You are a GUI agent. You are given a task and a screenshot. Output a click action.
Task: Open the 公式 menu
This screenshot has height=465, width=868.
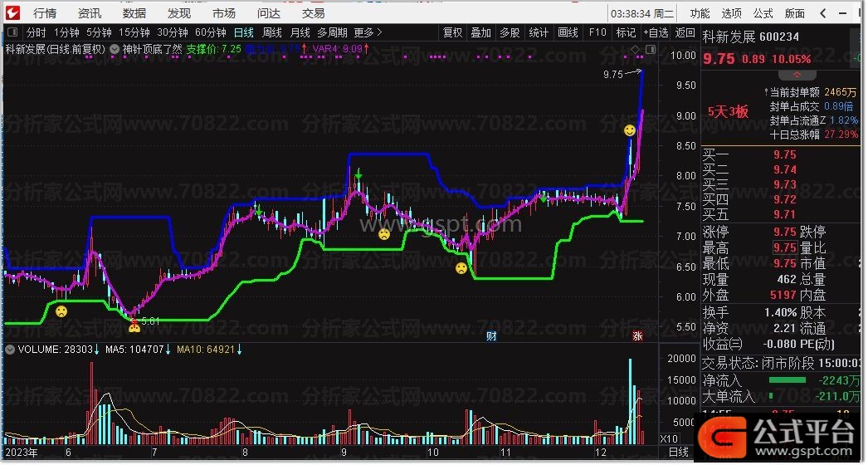[x=763, y=13]
